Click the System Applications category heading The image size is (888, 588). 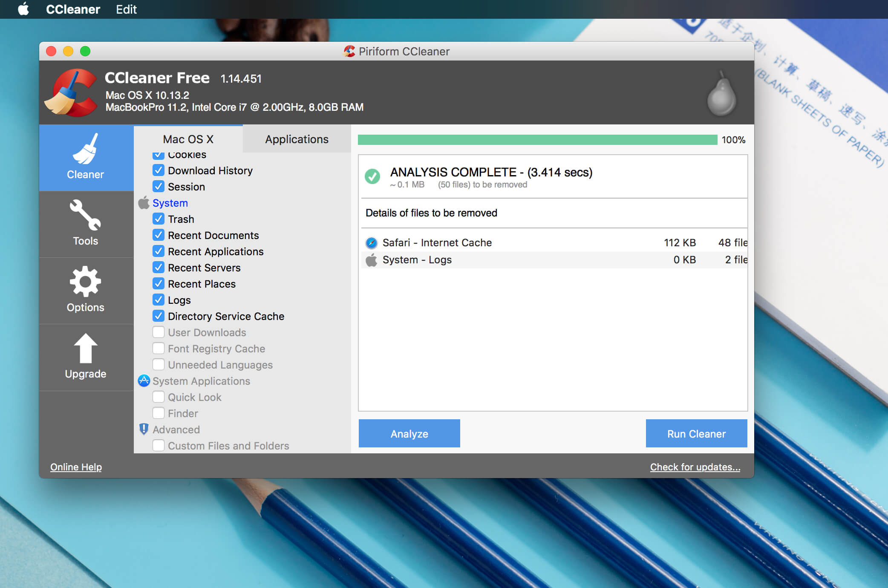(x=201, y=381)
